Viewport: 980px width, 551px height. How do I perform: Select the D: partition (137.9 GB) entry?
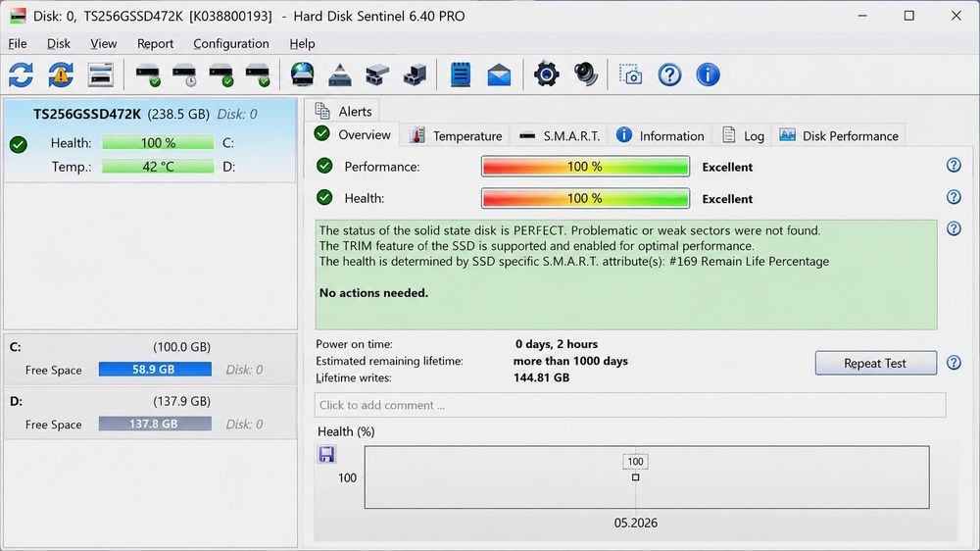(x=150, y=413)
